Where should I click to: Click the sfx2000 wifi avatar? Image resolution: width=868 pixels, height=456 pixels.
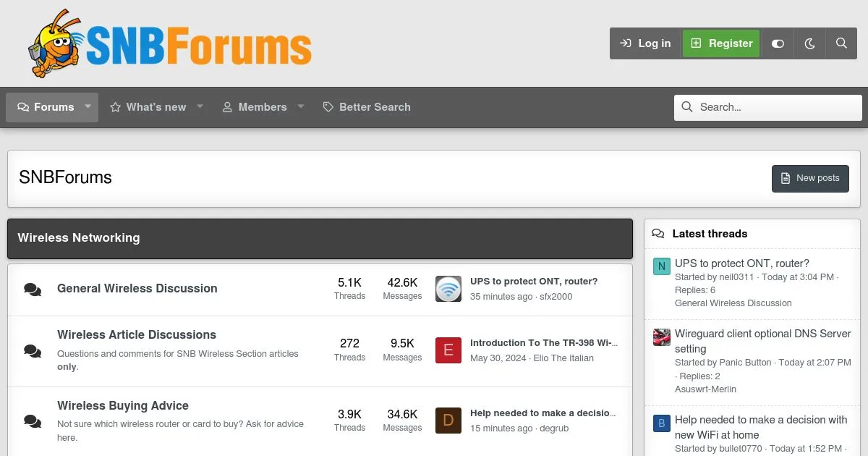coord(448,289)
